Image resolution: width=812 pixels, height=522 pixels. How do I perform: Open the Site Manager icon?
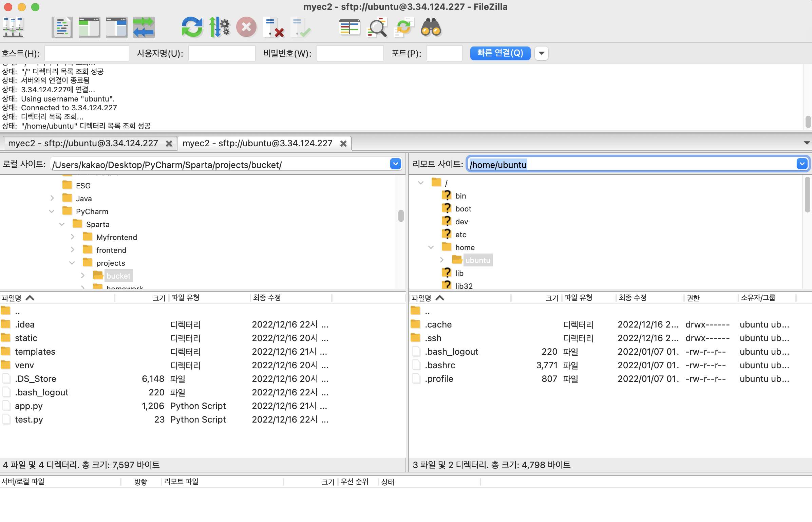coord(13,27)
